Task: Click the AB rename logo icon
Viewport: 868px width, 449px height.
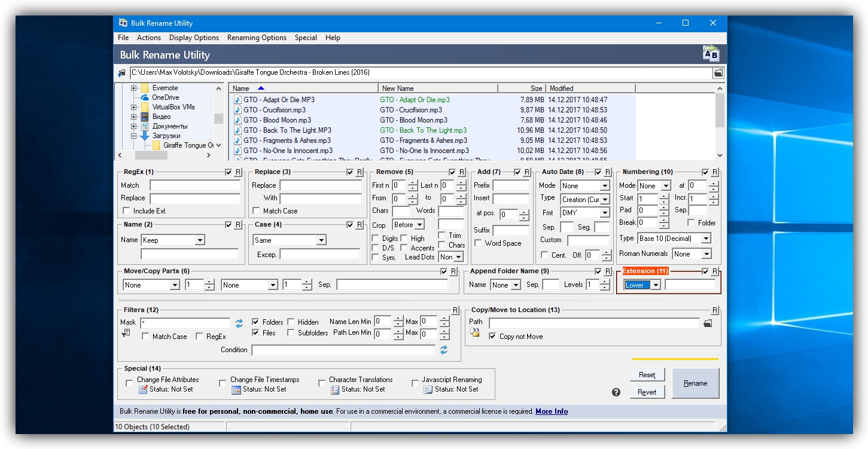Action: [711, 54]
